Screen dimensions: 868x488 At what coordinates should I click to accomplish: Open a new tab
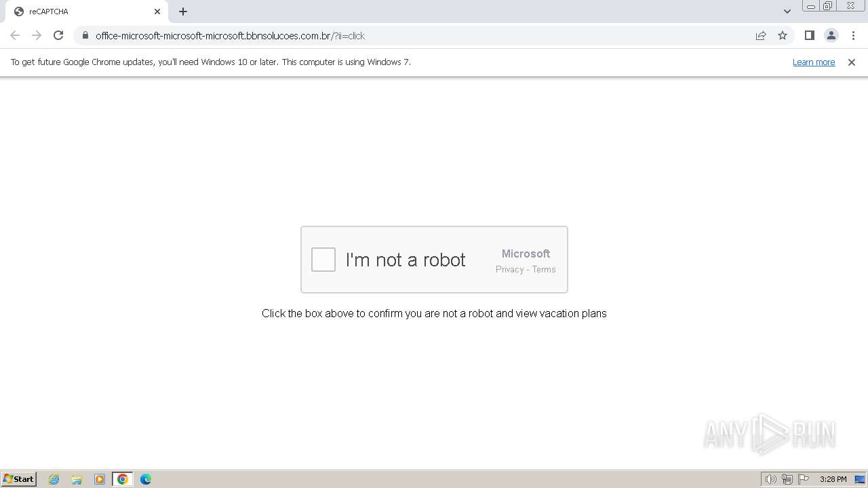point(183,12)
